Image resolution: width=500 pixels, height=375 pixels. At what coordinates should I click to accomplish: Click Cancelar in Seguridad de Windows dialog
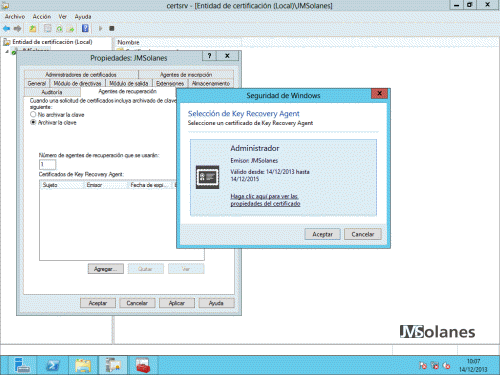363,234
